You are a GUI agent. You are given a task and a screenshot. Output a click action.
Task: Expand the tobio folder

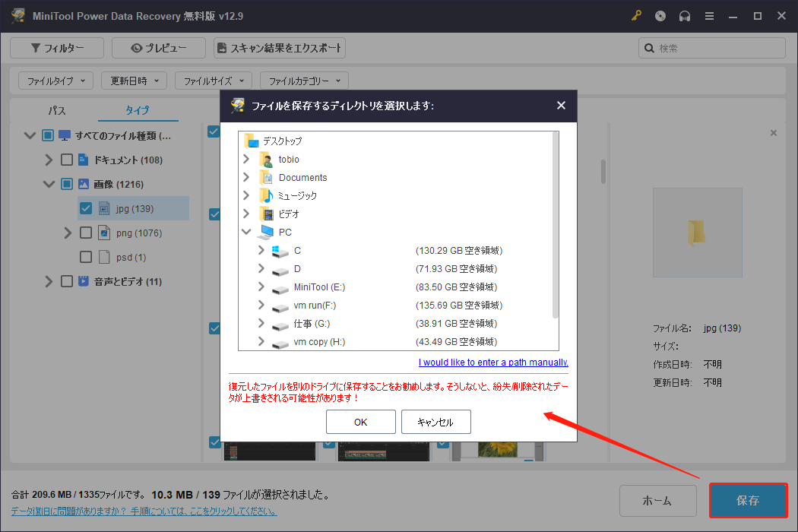(246, 159)
